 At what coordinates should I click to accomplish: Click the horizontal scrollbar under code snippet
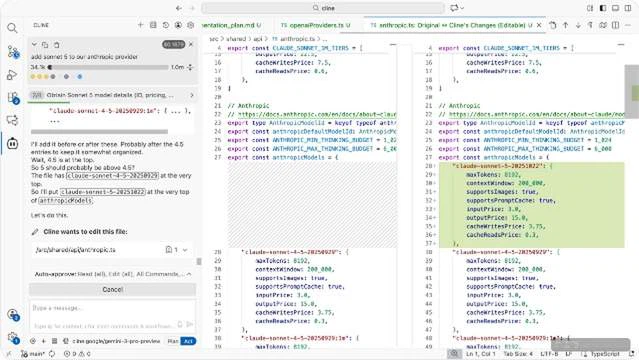click(99, 131)
